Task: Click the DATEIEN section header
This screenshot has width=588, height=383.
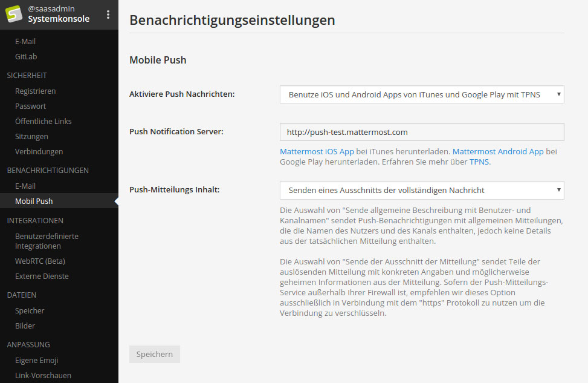Action: 21,295
